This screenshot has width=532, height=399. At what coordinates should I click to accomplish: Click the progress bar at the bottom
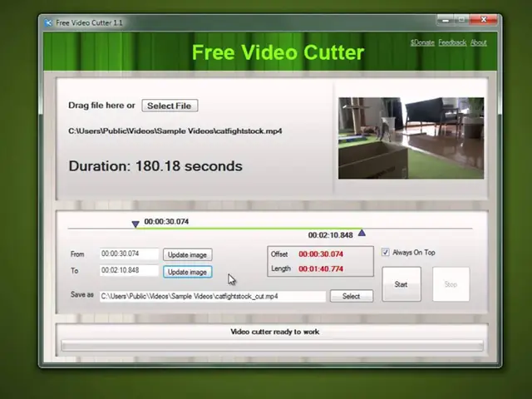(272, 346)
